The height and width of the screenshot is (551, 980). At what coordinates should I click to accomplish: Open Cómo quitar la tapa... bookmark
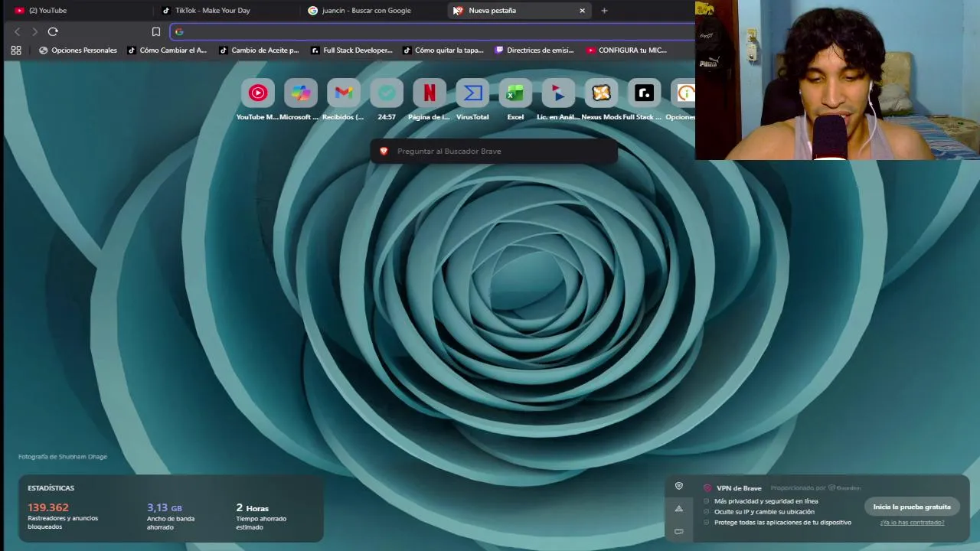pyautogui.click(x=443, y=51)
